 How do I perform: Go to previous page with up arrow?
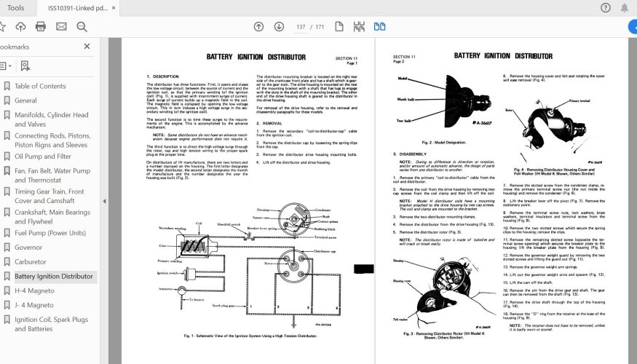(258, 27)
